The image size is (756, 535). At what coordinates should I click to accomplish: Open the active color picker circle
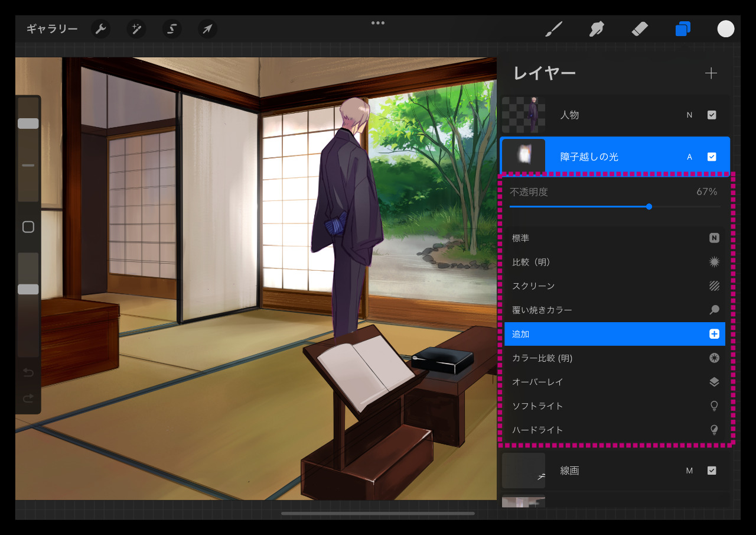(726, 29)
